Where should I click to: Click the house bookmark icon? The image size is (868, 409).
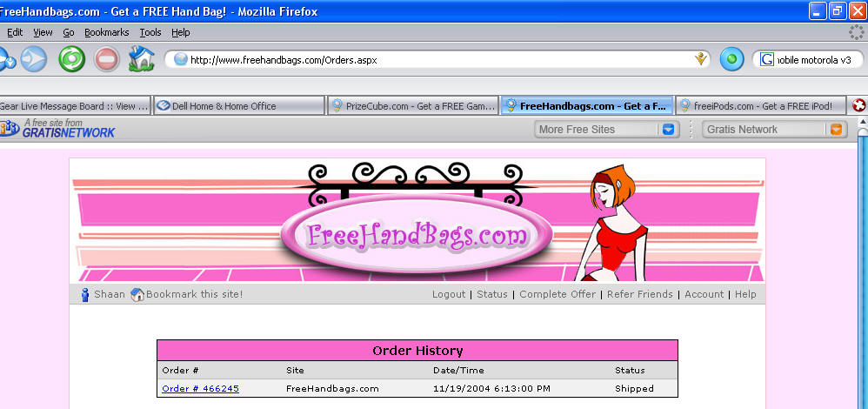[x=137, y=294]
